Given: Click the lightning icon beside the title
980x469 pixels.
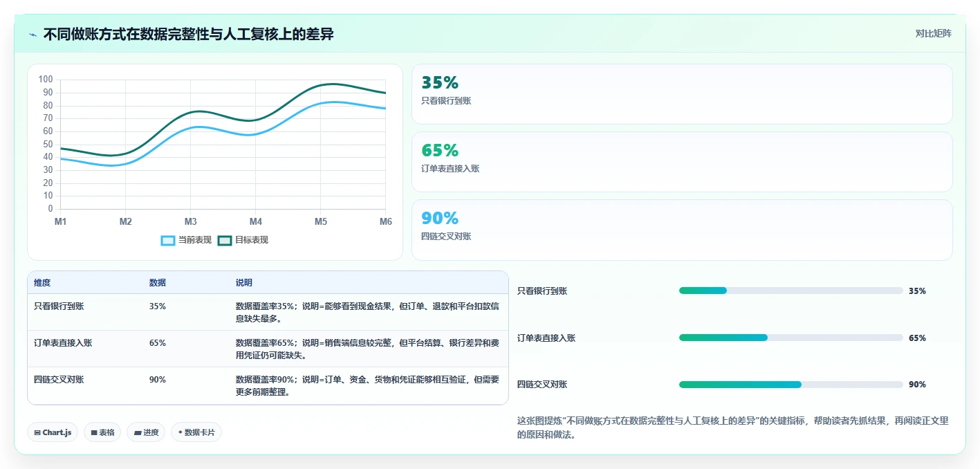Looking at the screenshot, I should tap(33, 34).
